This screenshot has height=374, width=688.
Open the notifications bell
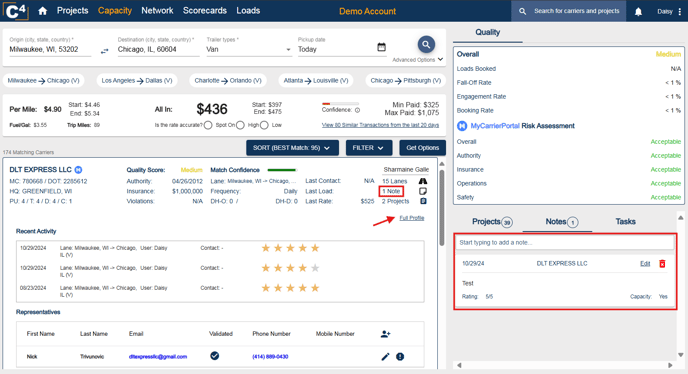point(638,12)
